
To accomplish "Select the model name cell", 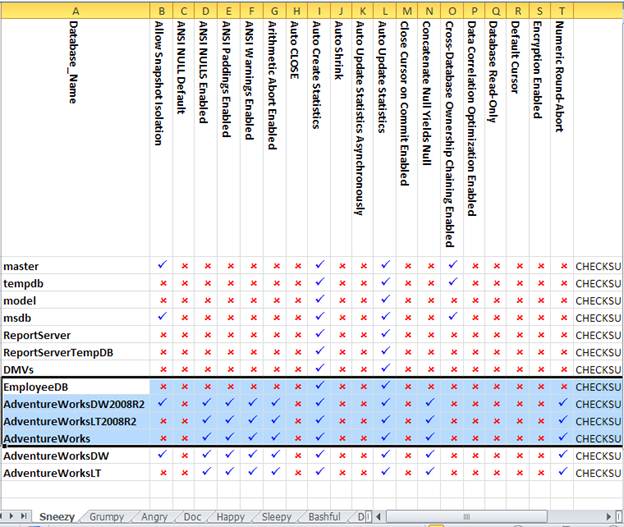I will pyautogui.click(x=75, y=301).
